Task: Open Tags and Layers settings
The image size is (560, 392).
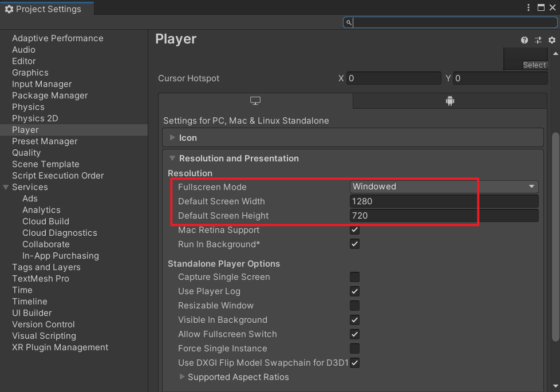Action: pyautogui.click(x=46, y=267)
